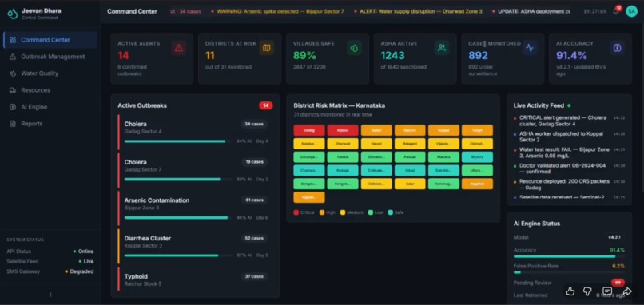Click the Jeevan Dhara water-drop logo
The height and width of the screenshot is (305, 644).
pyautogui.click(x=12, y=14)
